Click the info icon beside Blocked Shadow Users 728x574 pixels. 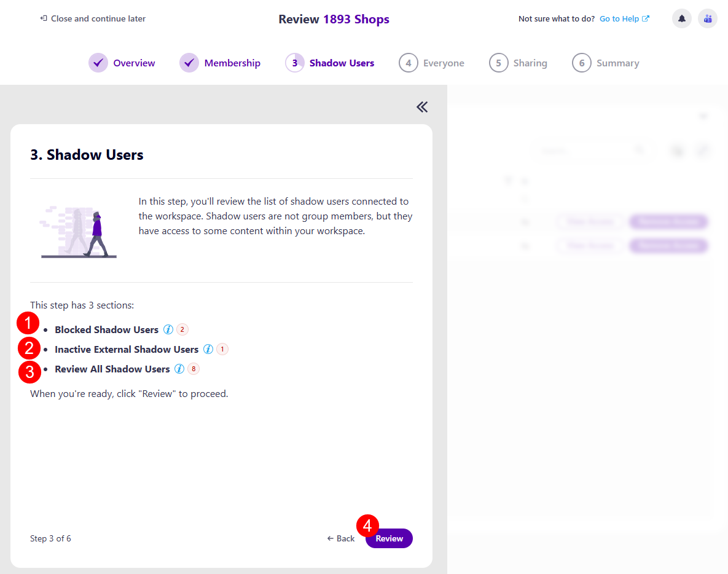pos(168,329)
